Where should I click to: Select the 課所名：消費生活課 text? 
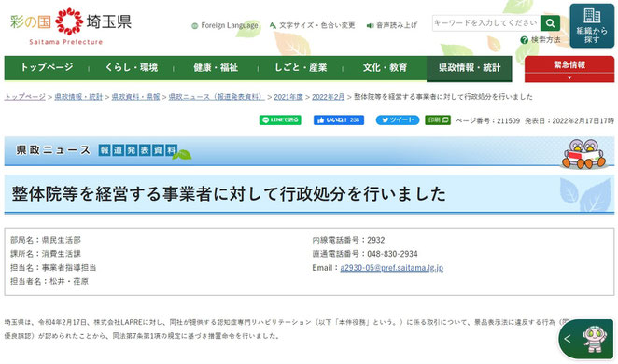pos(46,254)
